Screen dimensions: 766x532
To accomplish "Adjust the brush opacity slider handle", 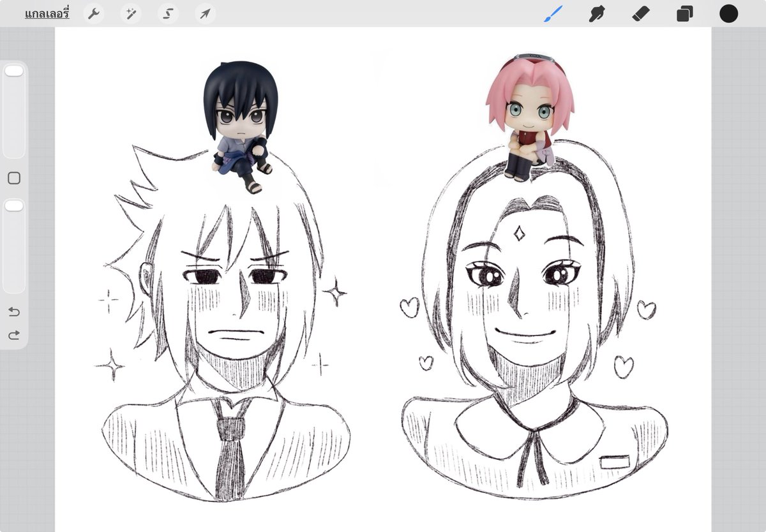I will click(x=14, y=205).
